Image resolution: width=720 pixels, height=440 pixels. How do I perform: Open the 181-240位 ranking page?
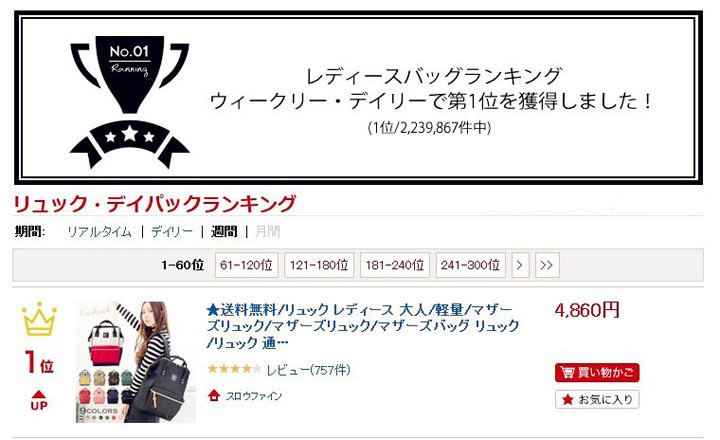[395, 265]
